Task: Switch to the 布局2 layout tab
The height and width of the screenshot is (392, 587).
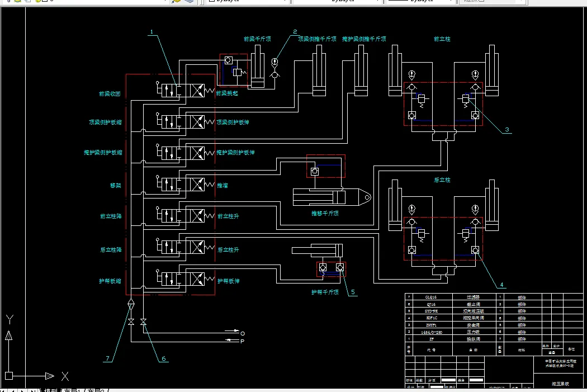Action: [97, 390]
